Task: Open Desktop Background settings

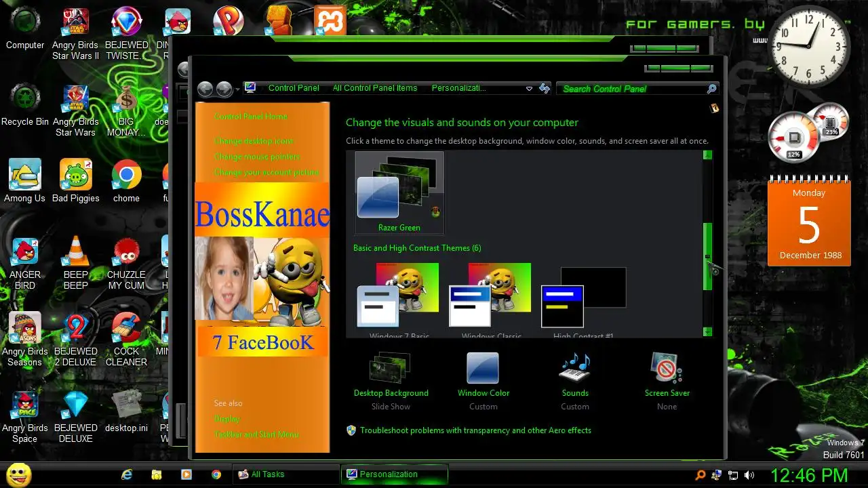Action: coord(391,381)
